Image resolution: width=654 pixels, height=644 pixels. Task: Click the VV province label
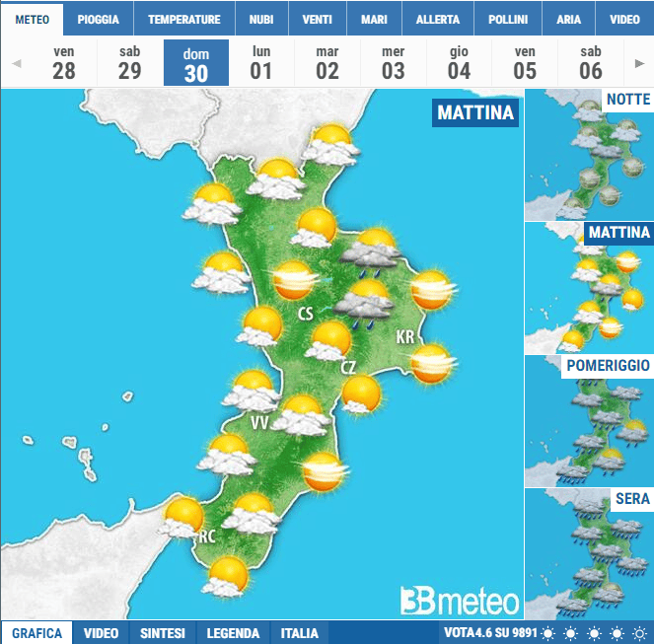pyautogui.click(x=259, y=423)
